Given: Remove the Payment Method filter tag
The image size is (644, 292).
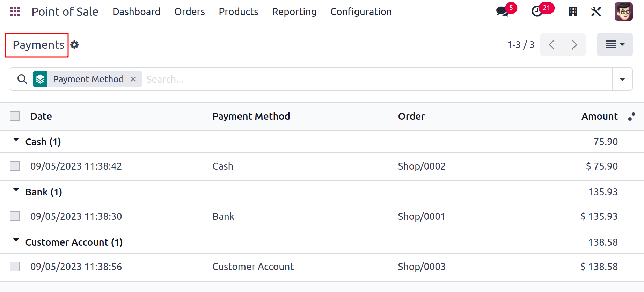Looking at the screenshot, I should click(x=133, y=79).
